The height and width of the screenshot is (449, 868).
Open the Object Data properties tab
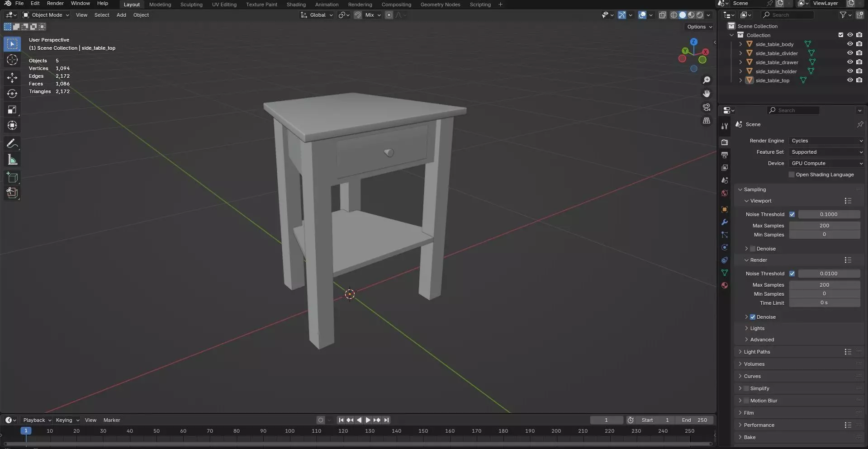[x=725, y=273]
